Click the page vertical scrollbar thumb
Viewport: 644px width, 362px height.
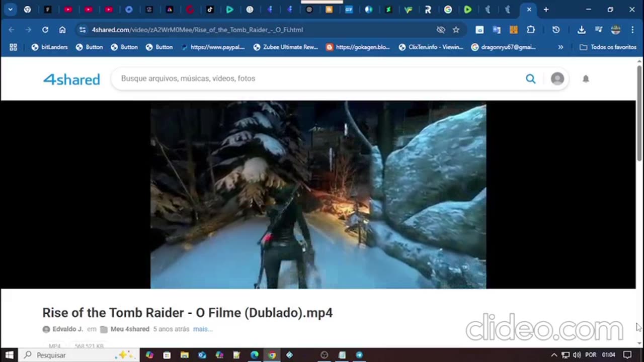[639, 113]
